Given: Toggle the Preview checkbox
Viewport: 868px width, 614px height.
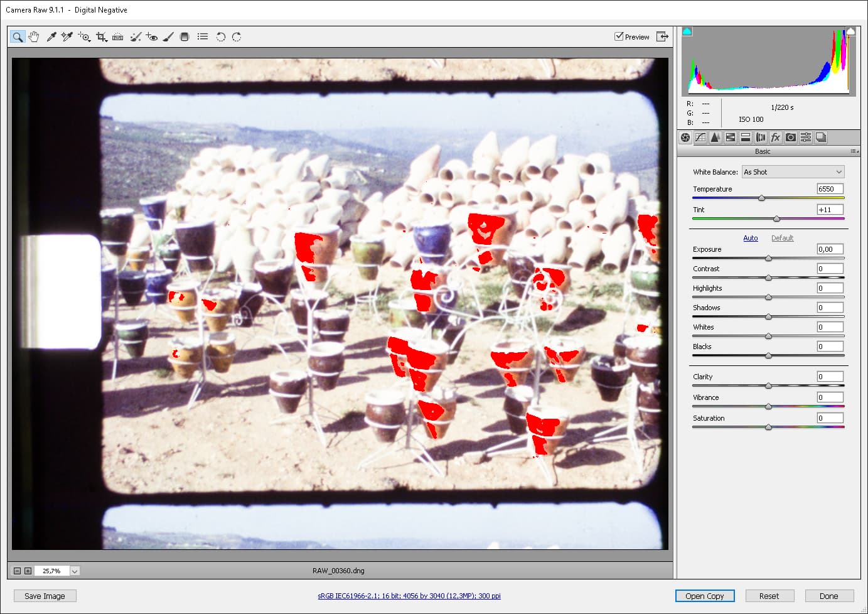Looking at the screenshot, I should point(619,36).
